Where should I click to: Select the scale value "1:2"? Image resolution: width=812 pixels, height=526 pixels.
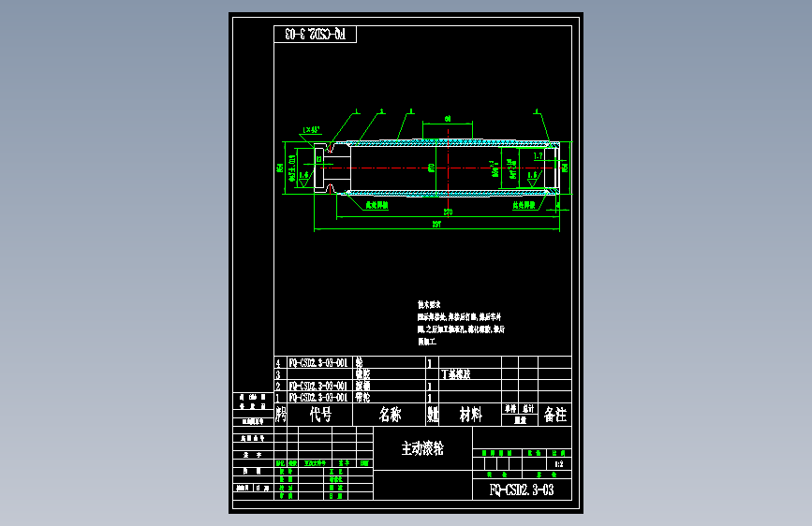point(559,464)
